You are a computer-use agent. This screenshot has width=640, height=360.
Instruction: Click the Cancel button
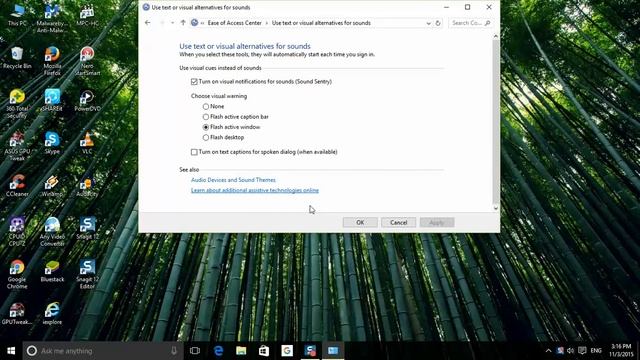[x=398, y=222]
